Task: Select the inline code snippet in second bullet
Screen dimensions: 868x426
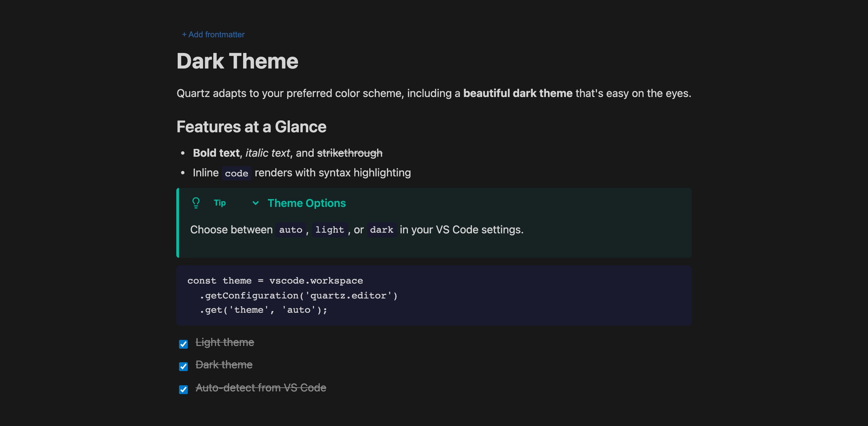Action: [x=236, y=173]
